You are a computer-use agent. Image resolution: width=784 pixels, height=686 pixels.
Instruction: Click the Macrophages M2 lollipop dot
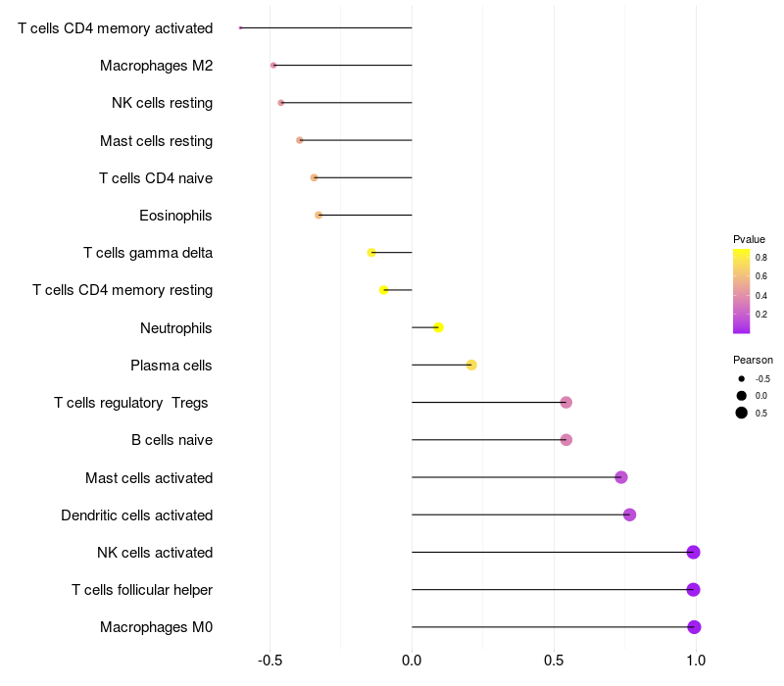tap(273, 66)
